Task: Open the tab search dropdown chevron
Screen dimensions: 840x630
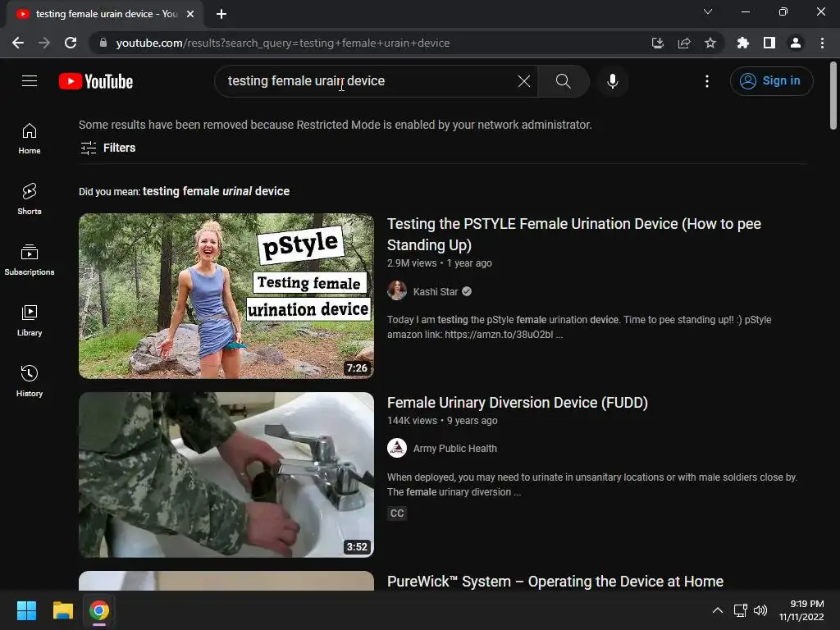Action: coord(708,11)
